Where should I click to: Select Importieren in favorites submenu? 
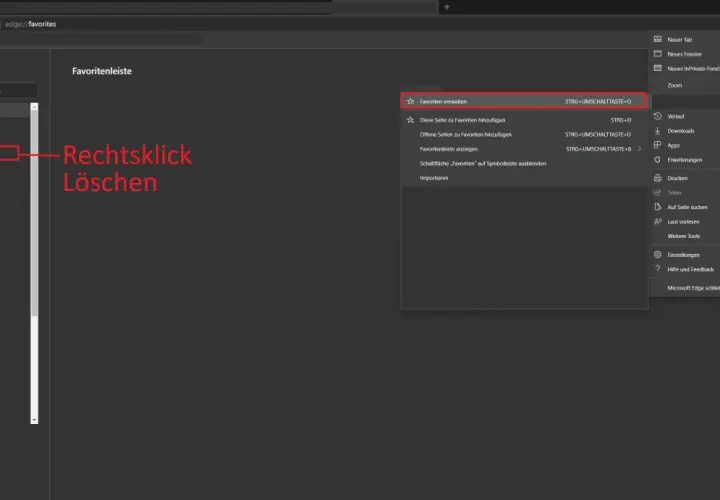[523, 178]
